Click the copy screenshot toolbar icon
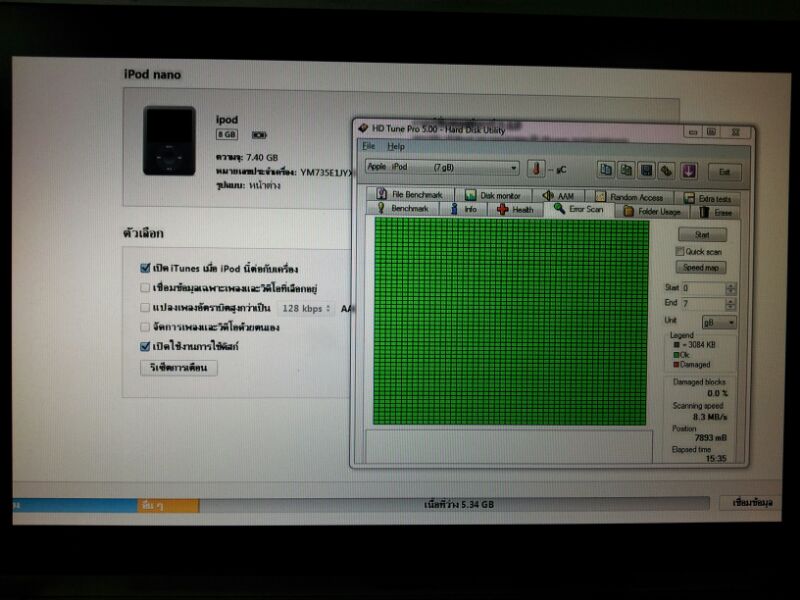 (x=626, y=170)
